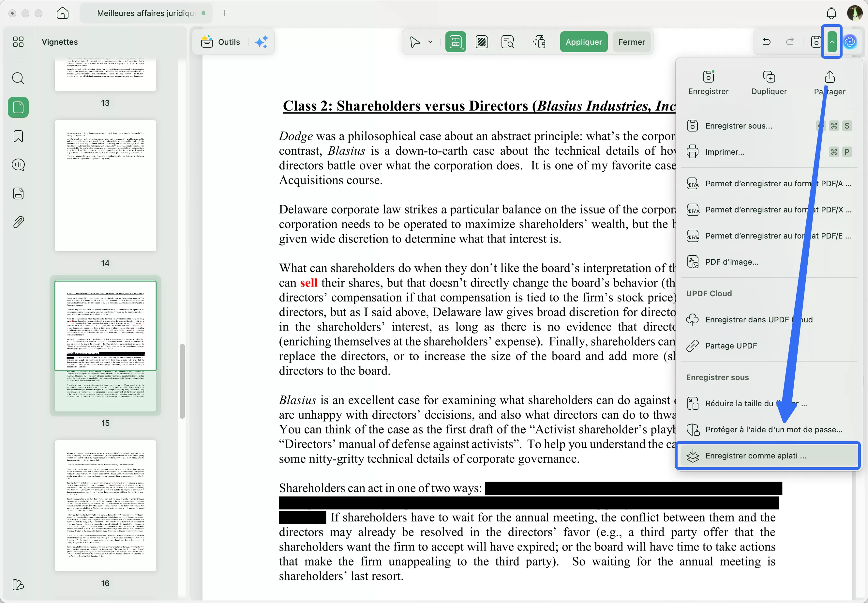Toggle the text redaction marking tool
The height and width of the screenshot is (603, 868).
[x=455, y=42]
